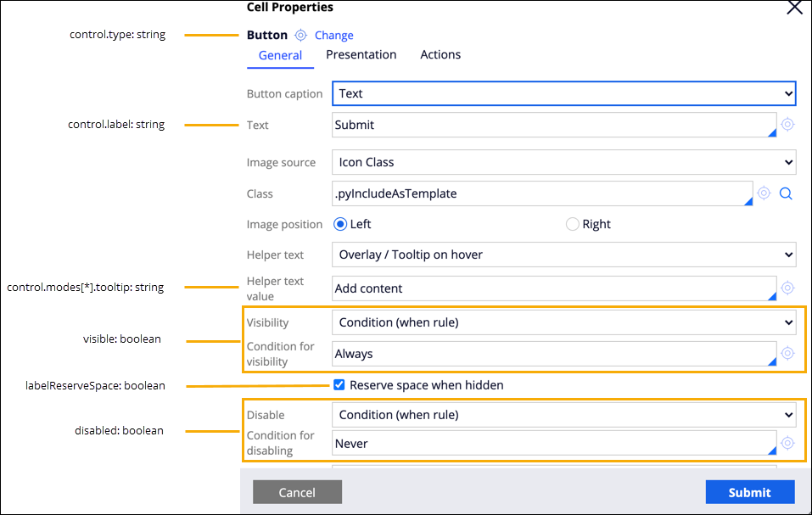Click gear icon beside Helper text value

point(787,288)
